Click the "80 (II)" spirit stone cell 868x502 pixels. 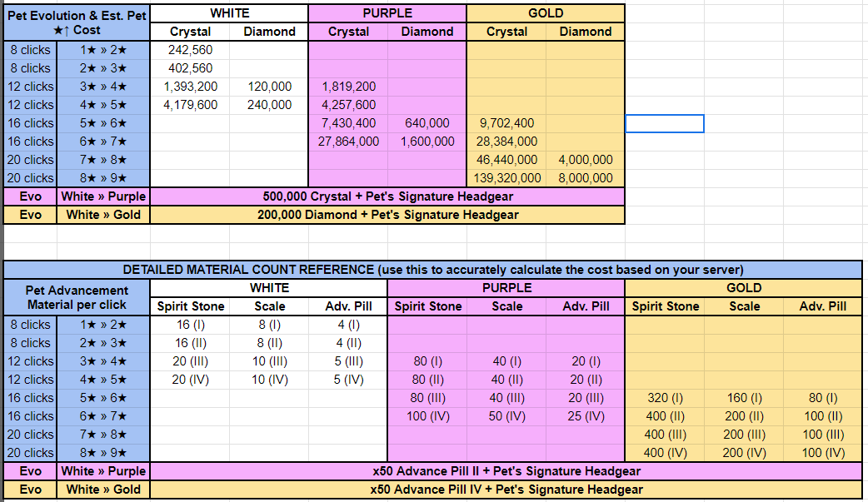427,379
